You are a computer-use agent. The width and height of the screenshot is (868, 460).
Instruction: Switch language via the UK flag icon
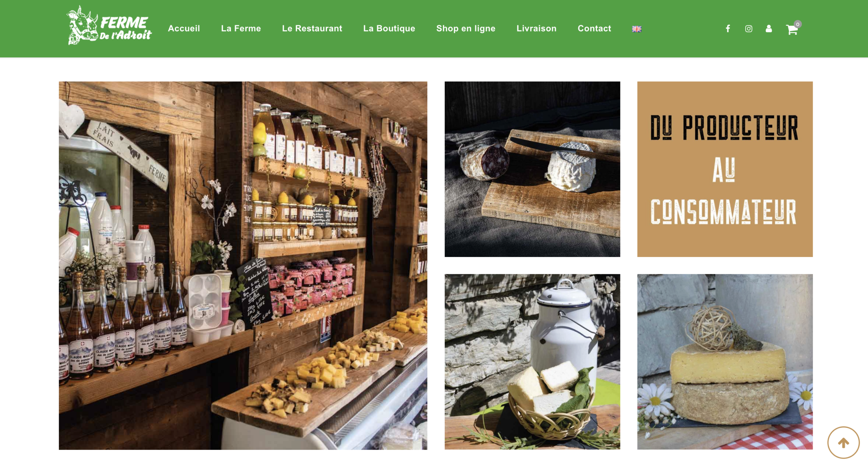pos(636,29)
